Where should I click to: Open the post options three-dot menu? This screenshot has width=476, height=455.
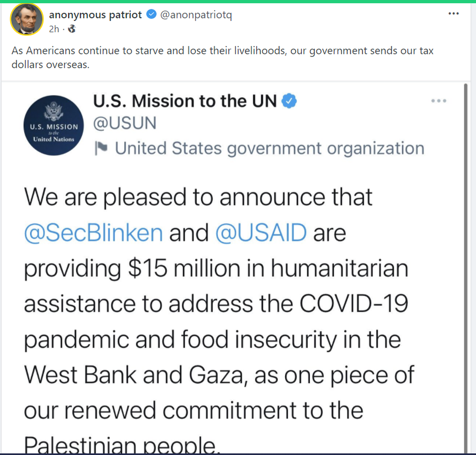[453, 14]
